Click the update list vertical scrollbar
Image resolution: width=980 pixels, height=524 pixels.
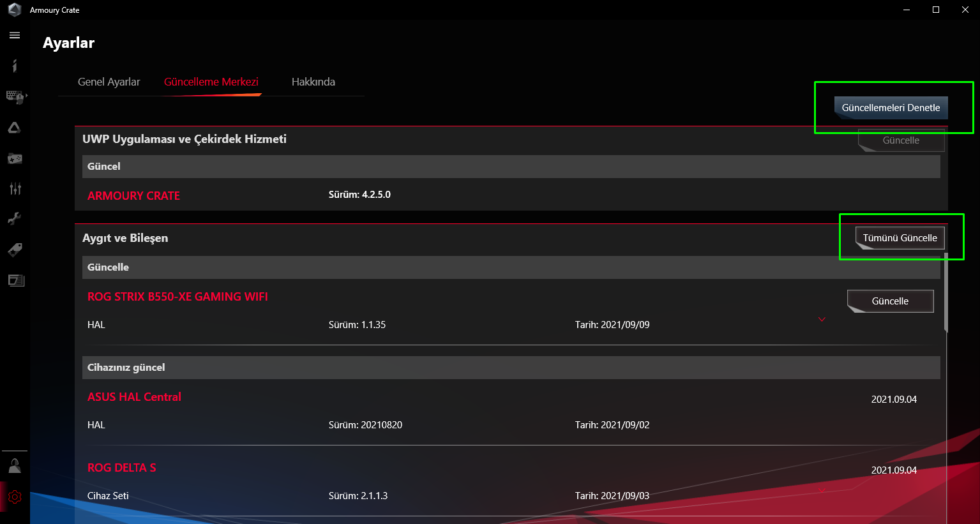[x=946, y=292]
